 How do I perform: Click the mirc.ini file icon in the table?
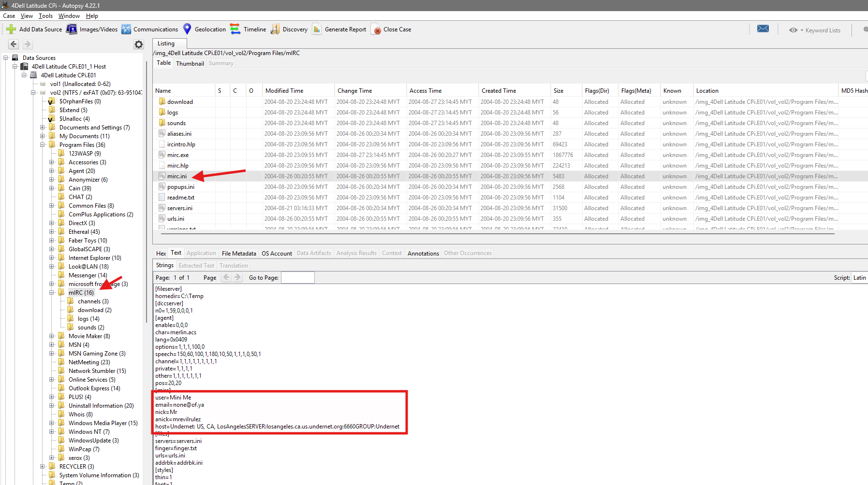[x=162, y=176]
